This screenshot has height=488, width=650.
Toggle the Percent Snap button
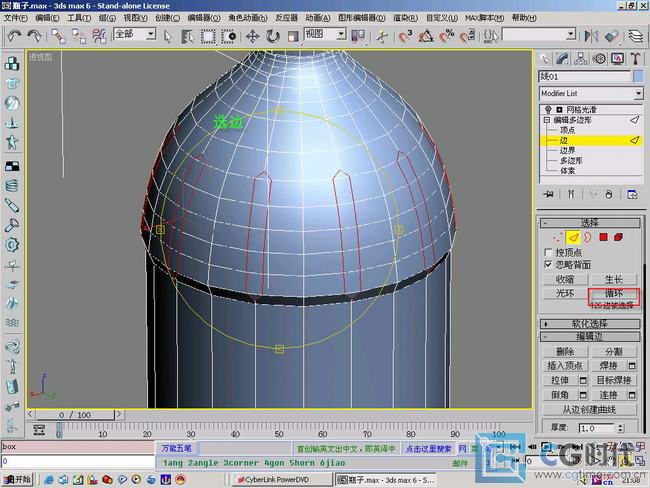pos(446,36)
